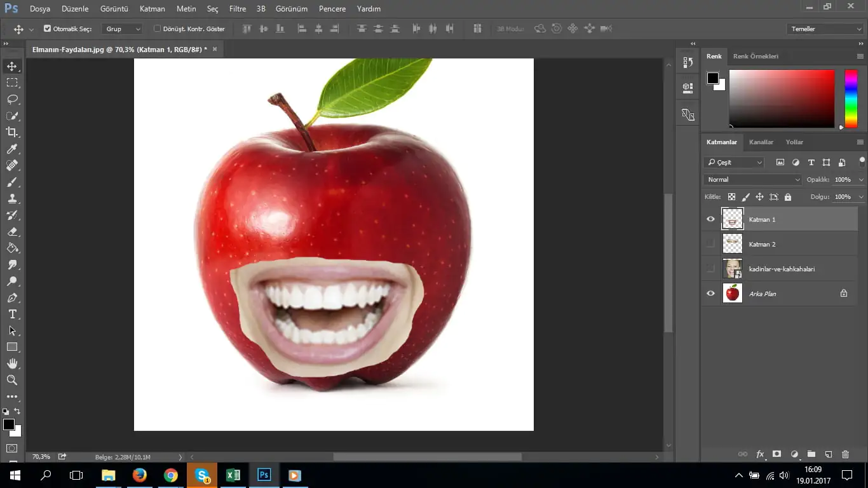
Task: Hide the Katman 1 layer
Action: pyautogui.click(x=710, y=219)
